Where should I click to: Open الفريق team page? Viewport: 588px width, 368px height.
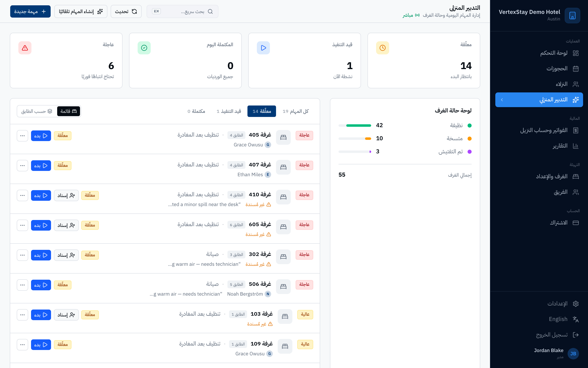[x=539, y=192]
